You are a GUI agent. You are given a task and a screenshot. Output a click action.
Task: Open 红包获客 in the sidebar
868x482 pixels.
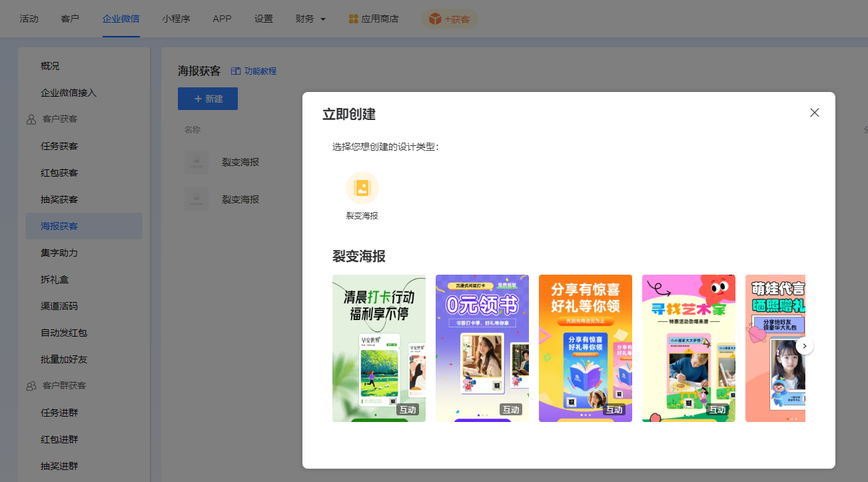point(59,173)
